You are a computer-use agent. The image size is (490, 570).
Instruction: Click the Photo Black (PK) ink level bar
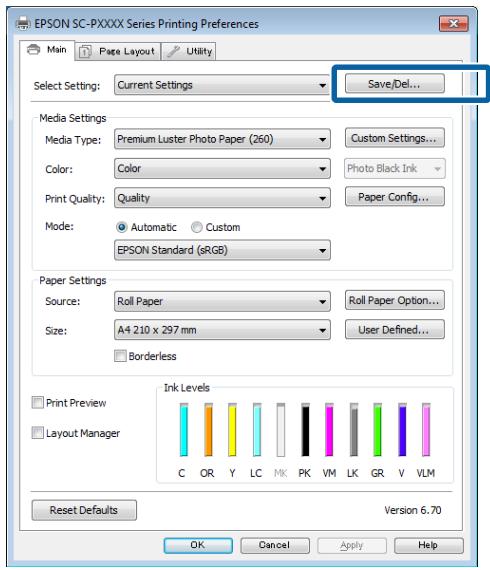305,429
